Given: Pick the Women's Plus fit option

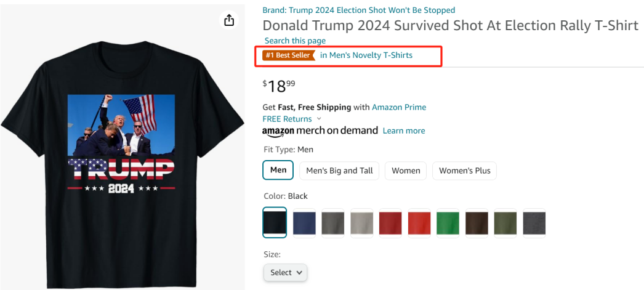Looking at the screenshot, I should 464,171.
